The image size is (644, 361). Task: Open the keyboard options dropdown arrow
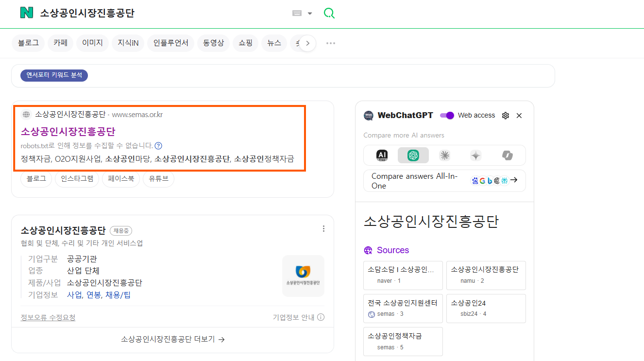pos(309,13)
